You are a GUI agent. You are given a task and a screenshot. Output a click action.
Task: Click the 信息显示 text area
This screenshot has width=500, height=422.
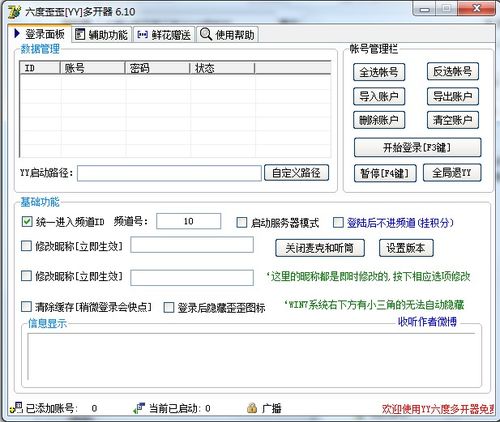252,356
